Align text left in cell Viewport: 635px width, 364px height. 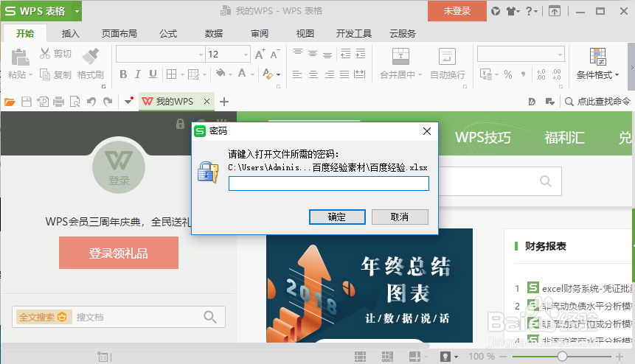tap(297, 74)
